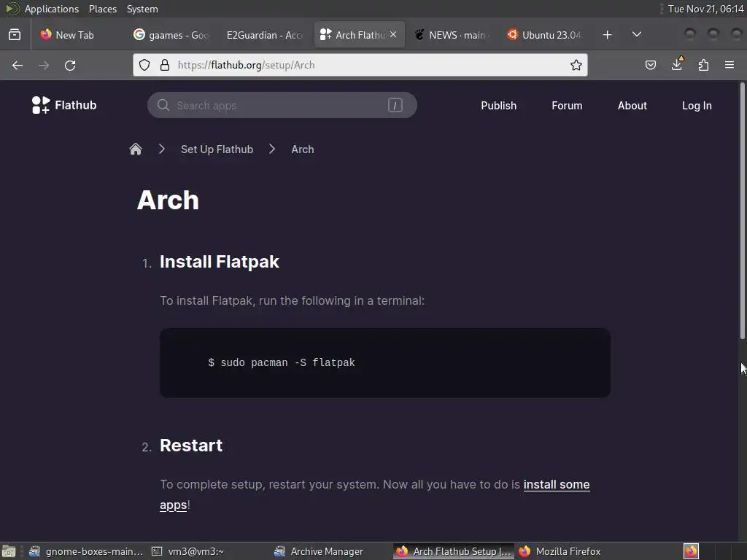This screenshot has height=560, width=747.
Task: Click the search magnifier icon
Action: (163, 105)
